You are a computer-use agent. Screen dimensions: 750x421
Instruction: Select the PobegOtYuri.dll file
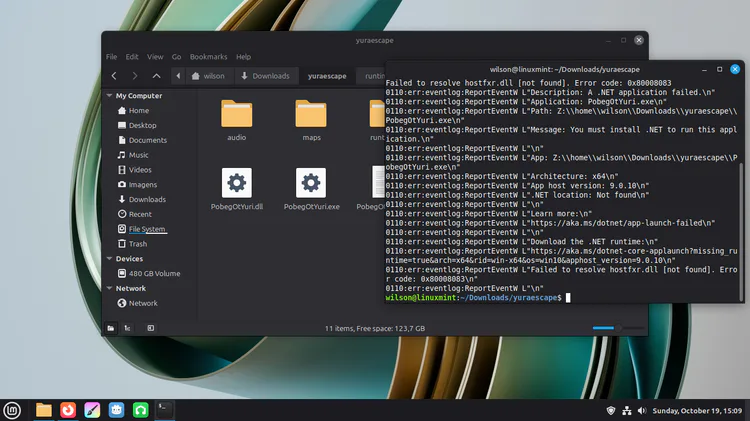click(237, 189)
